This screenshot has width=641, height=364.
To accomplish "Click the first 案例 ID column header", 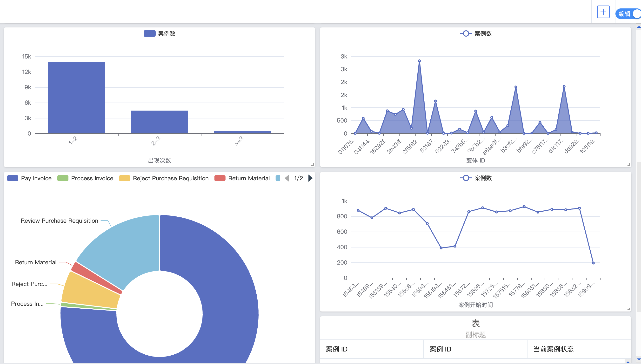I will [336, 349].
